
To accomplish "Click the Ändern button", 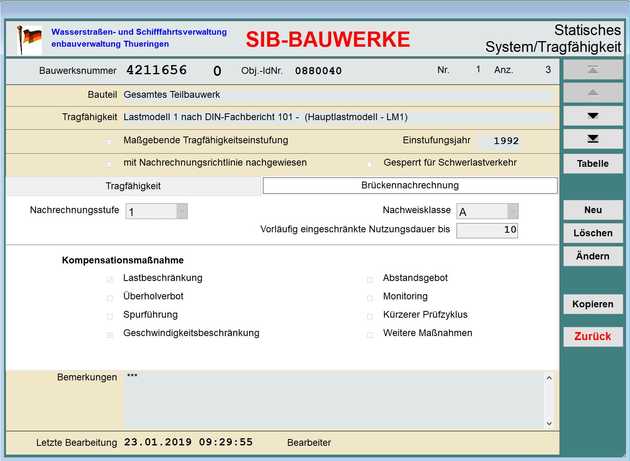I will [593, 256].
